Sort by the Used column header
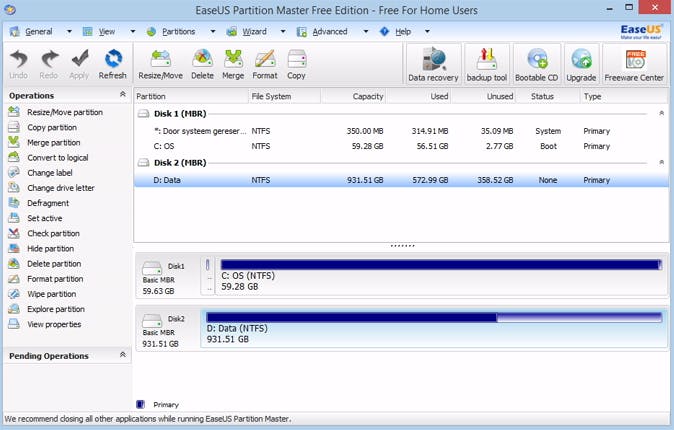674x430 pixels. 419,96
